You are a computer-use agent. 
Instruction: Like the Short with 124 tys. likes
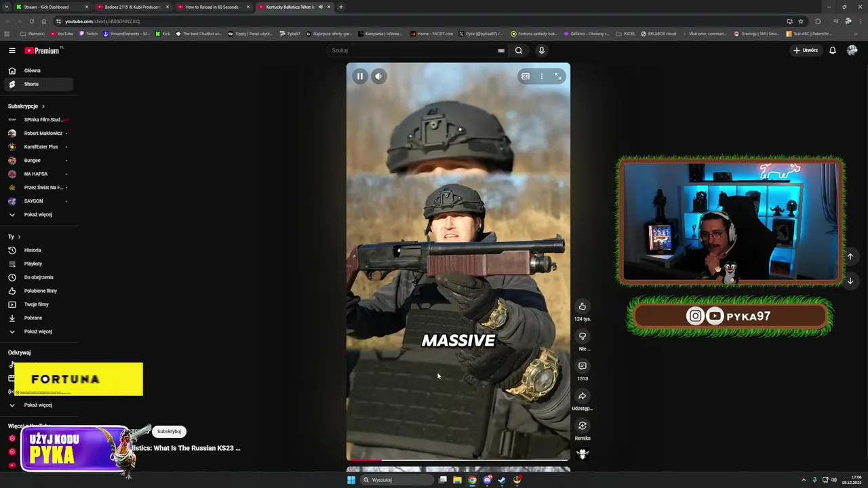[583, 306]
